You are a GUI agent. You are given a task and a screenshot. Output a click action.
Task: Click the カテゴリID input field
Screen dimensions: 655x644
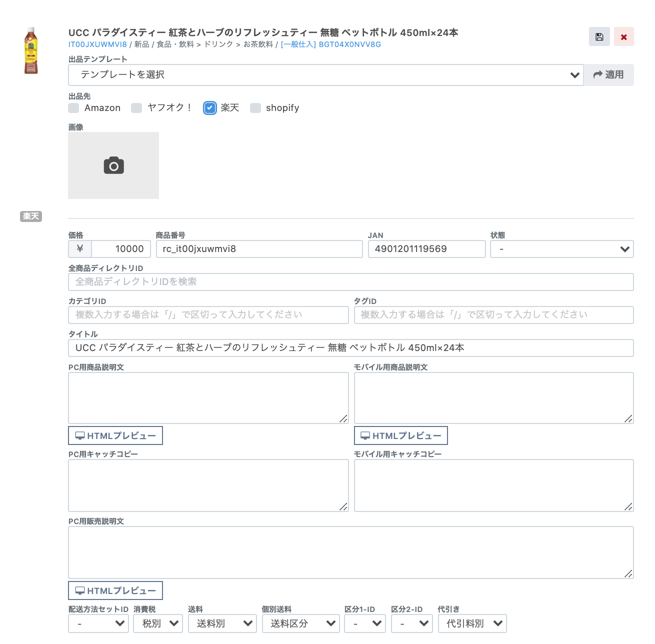[x=208, y=315]
